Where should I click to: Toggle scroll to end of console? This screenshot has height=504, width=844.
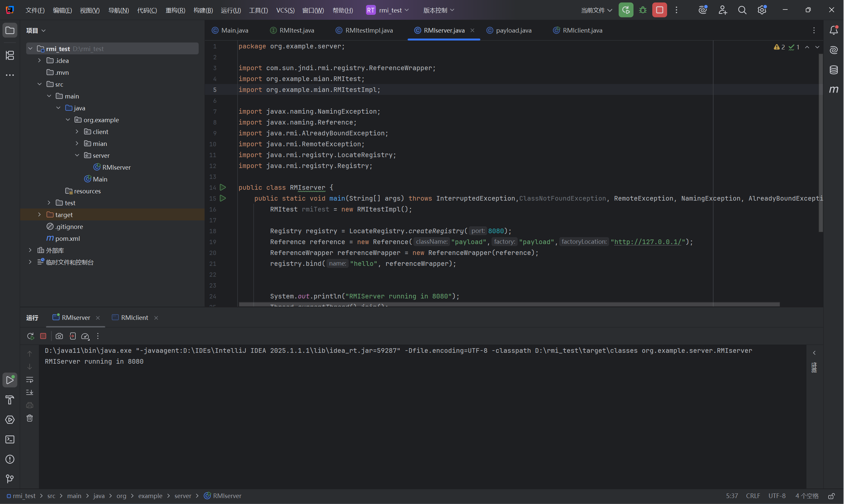click(30, 393)
